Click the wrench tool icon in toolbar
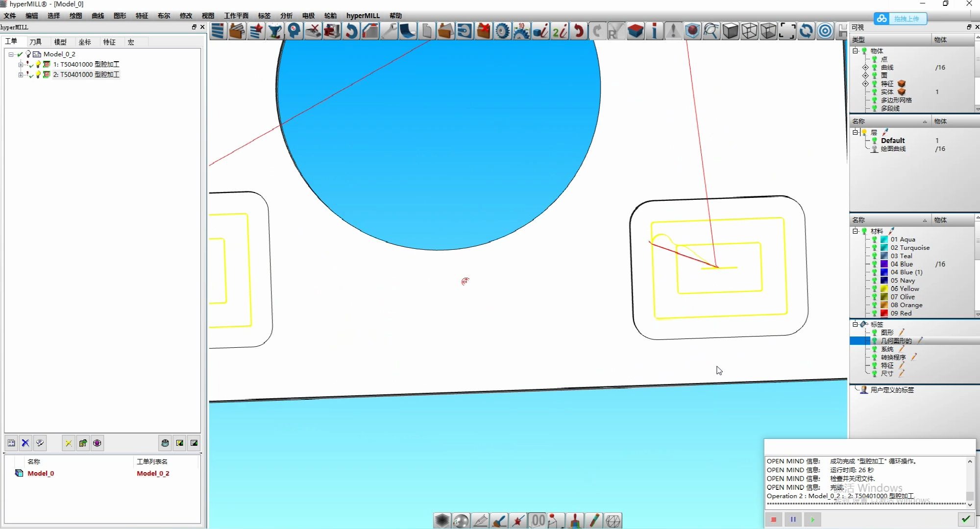 [x=389, y=31]
